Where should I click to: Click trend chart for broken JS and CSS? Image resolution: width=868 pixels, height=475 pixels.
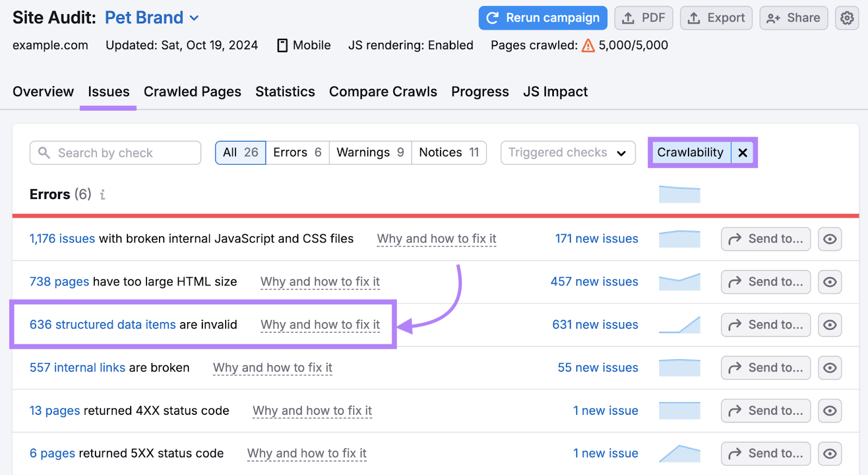(680, 239)
